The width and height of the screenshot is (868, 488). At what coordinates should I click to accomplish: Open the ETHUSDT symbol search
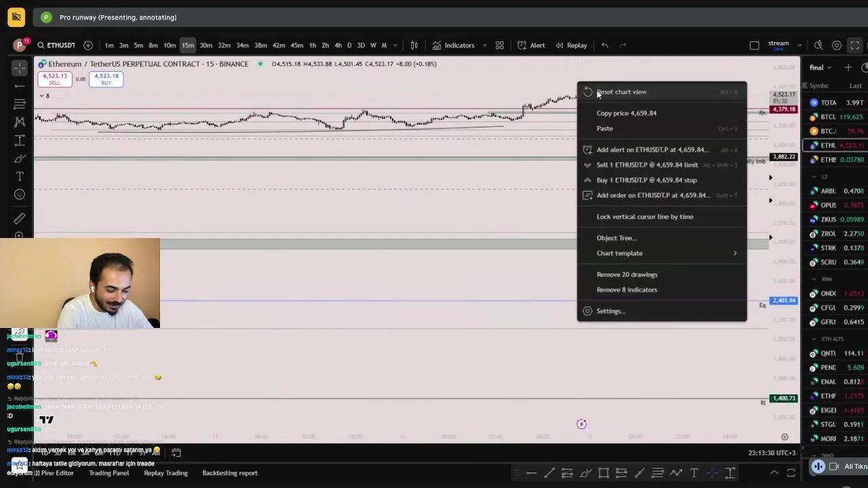pyautogui.click(x=56, y=45)
